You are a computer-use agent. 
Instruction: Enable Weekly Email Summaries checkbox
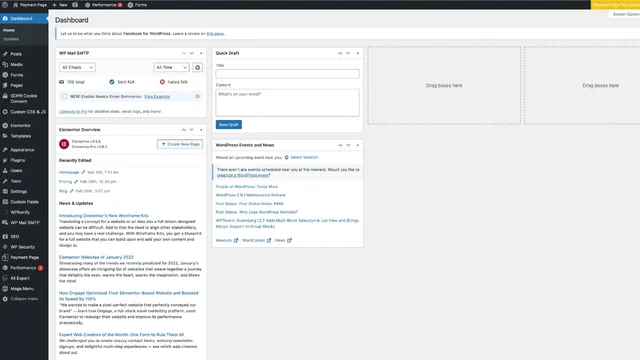pyautogui.click(x=64, y=97)
